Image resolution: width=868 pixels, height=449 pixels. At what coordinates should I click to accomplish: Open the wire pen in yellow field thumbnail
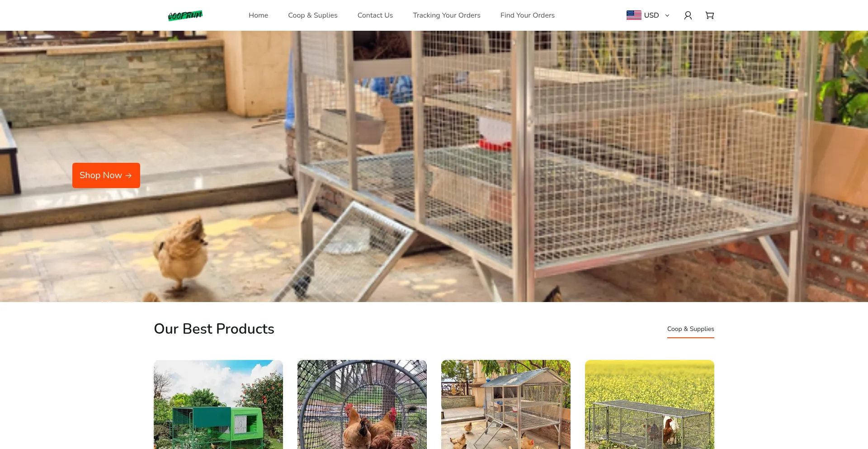650,405
